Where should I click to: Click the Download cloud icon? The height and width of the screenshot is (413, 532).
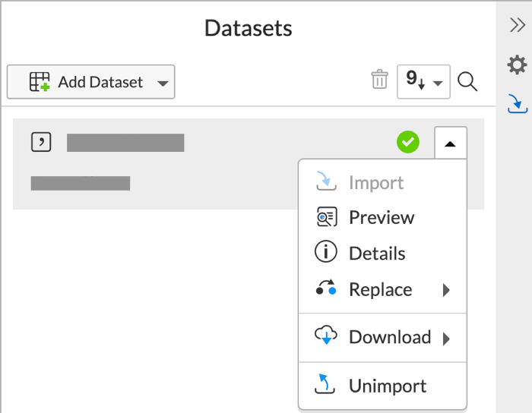[x=326, y=335]
